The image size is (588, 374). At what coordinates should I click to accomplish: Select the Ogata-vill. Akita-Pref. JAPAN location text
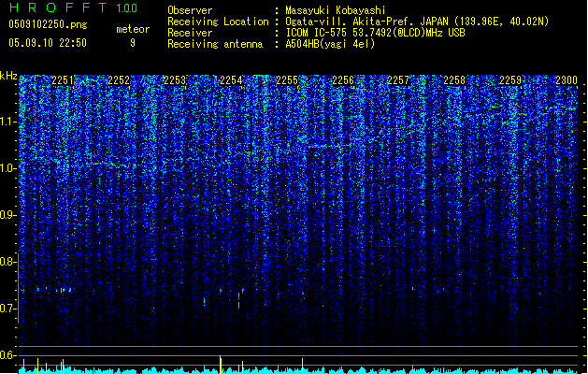coord(417,22)
